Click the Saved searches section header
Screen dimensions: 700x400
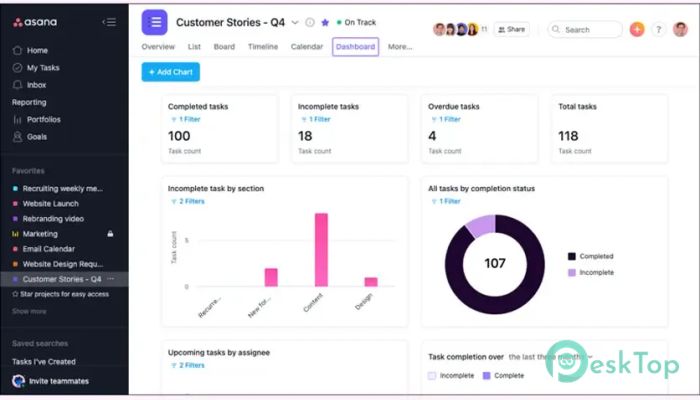coord(40,343)
